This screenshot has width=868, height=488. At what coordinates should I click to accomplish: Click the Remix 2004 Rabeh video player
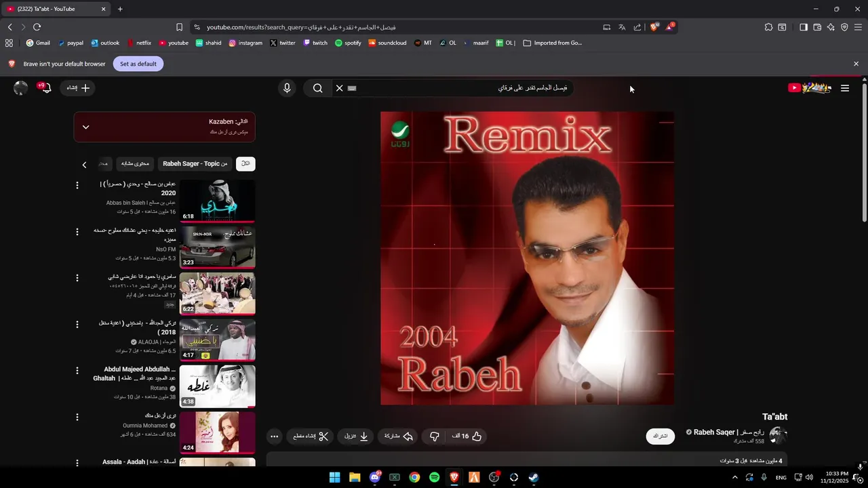click(x=527, y=258)
